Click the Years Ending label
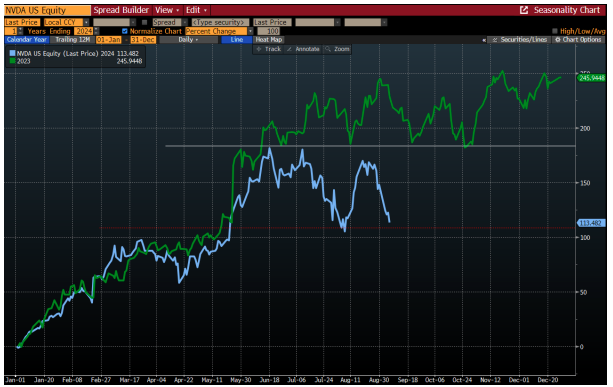The height and width of the screenshot is (387, 613). (x=49, y=31)
